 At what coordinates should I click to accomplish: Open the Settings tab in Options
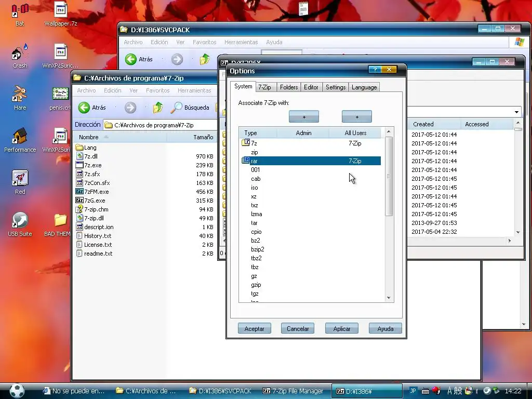coord(336,87)
